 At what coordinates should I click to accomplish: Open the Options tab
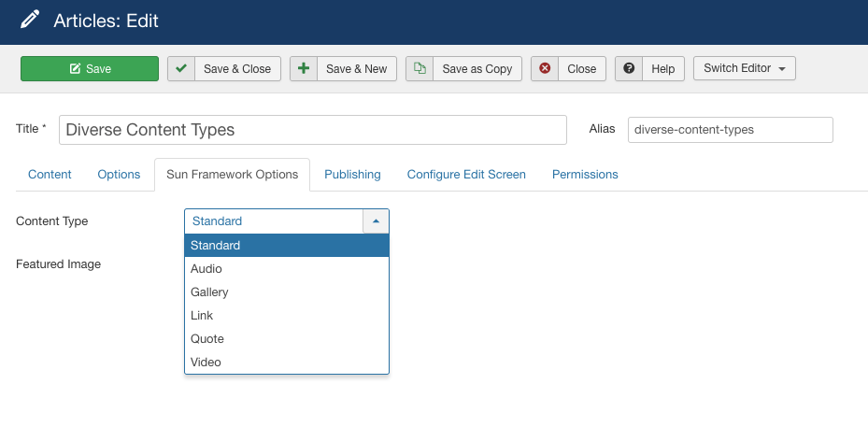tap(119, 175)
